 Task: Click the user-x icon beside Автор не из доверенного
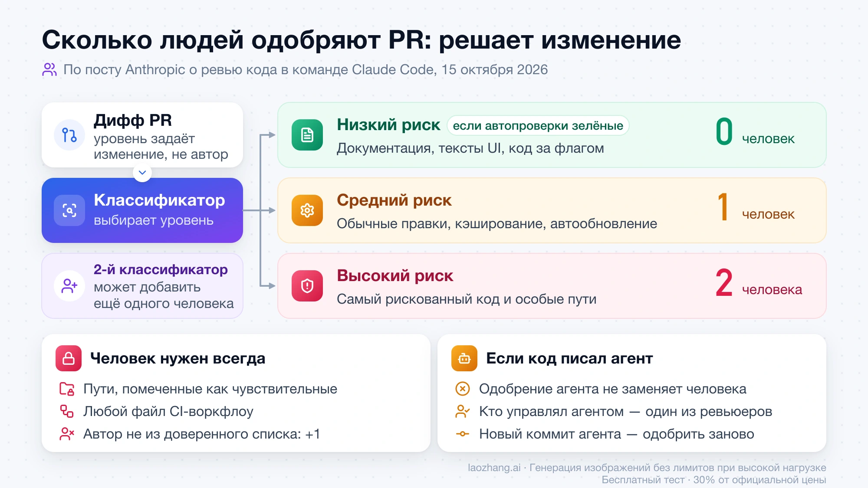(x=67, y=434)
